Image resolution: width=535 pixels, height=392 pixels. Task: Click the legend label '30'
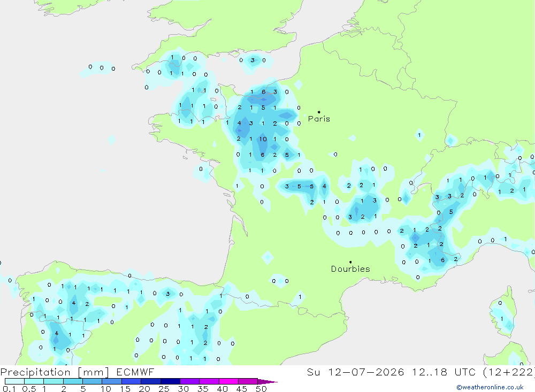click(x=183, y=389)
